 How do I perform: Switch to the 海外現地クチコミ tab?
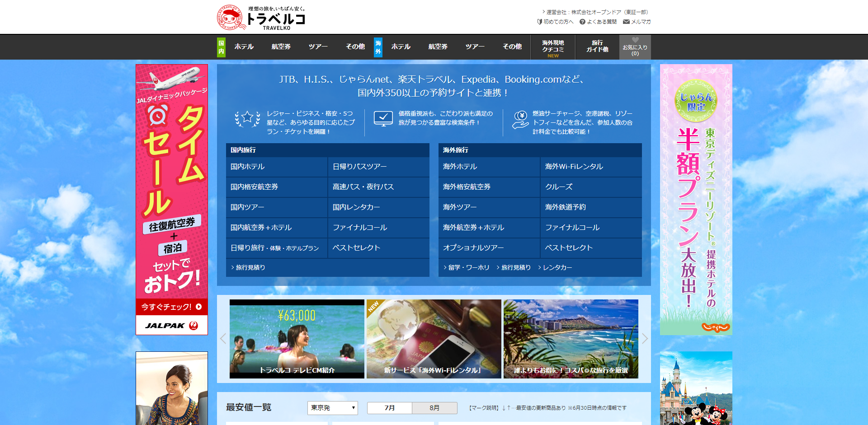[552, 47]
